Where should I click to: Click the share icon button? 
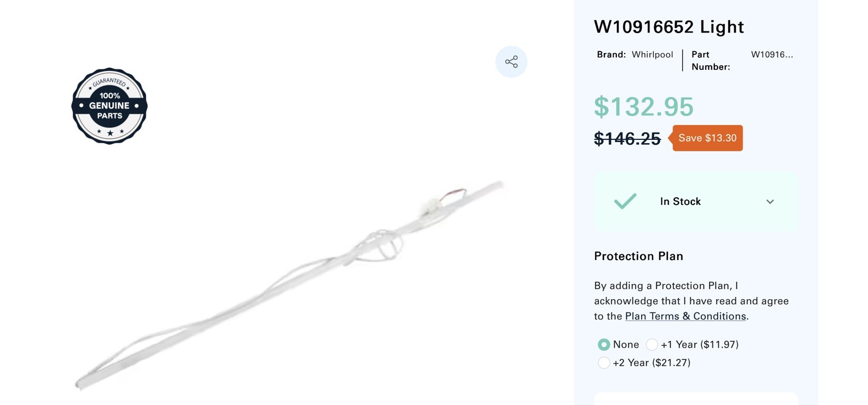[511, 62]
